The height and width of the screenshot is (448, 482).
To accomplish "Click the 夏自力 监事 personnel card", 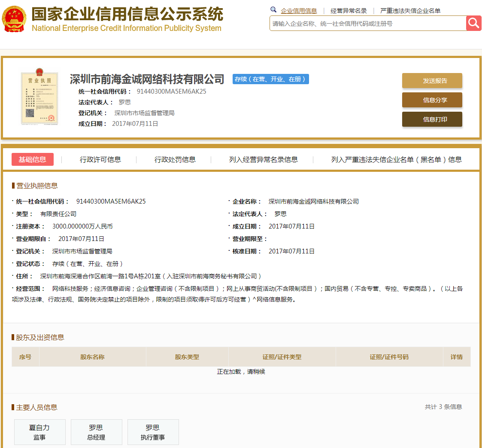I will (x=39, y=432).
